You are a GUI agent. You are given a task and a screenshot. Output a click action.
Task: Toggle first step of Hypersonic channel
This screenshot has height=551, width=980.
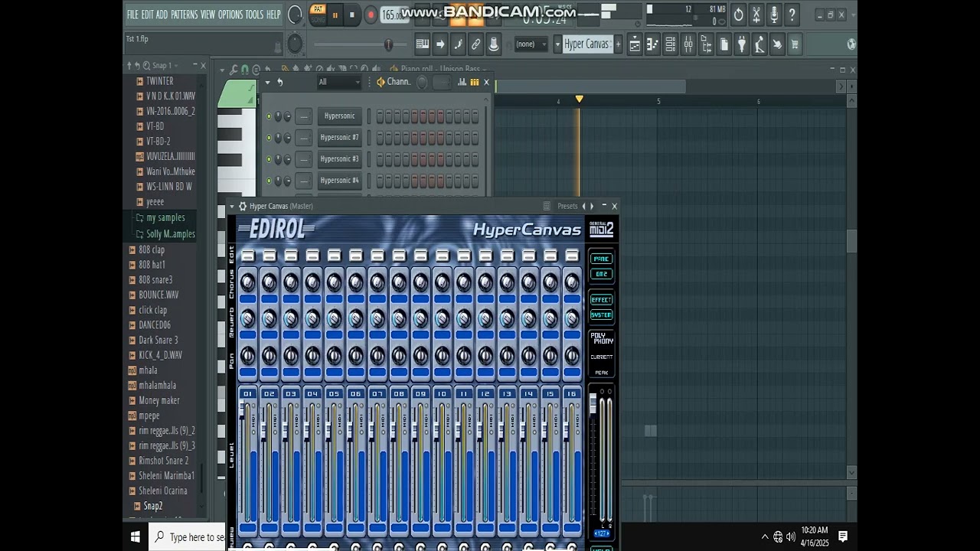pos(379,116)
